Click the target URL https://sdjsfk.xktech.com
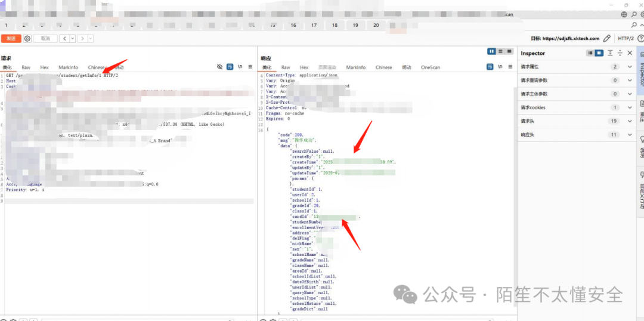The width and height of the screenshot is (644, 321). 571,39
